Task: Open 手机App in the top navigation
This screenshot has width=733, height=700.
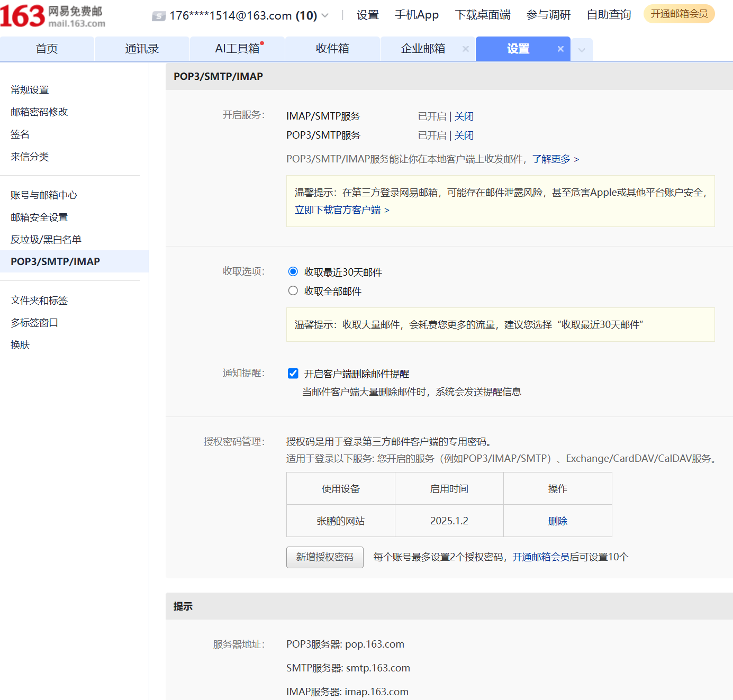Action: pos(417,15)
